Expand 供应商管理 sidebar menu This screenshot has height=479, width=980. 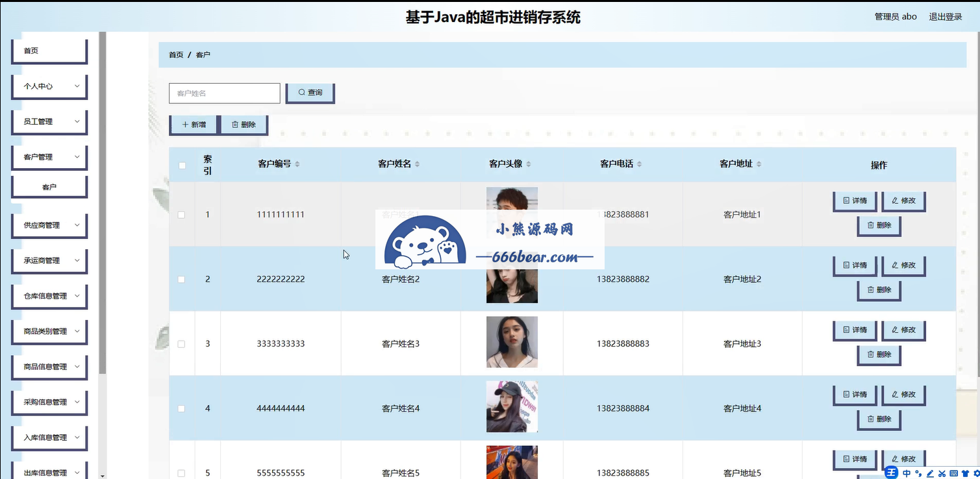coord(49,225)
